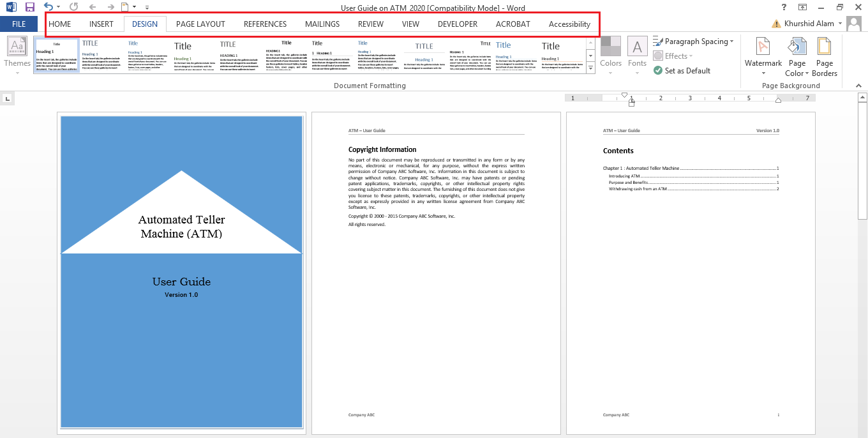This screenshot has width=868, height=438.
Task: Click the Save icon in Quick Access Toolbar
Action: 29,7
